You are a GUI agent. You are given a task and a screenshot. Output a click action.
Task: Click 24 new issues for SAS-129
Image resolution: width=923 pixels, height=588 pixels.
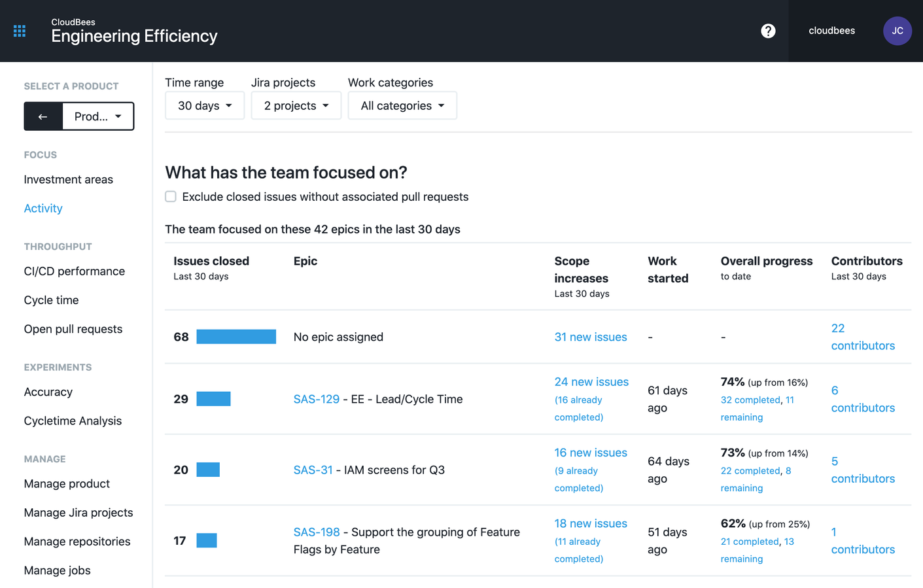click(591, 382)
